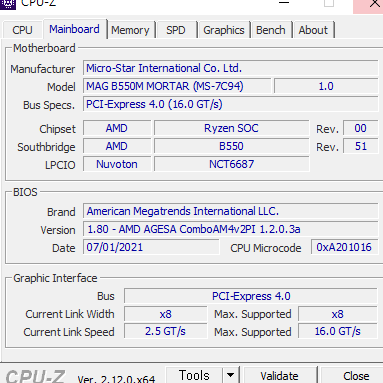Click model value MAG B550M MORTAR (MS-7C94)
This screenshot has width=383, height=383.
177,86
